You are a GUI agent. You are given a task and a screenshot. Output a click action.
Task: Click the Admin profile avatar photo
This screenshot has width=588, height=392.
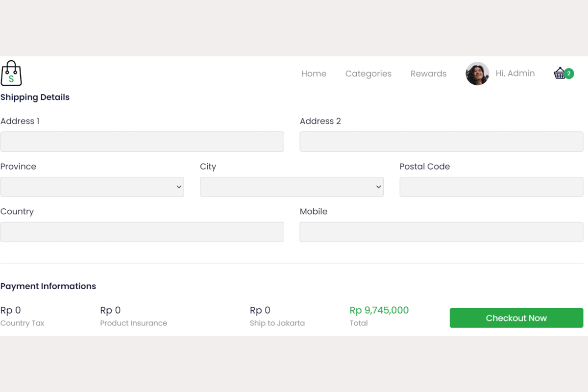point(477,73)
